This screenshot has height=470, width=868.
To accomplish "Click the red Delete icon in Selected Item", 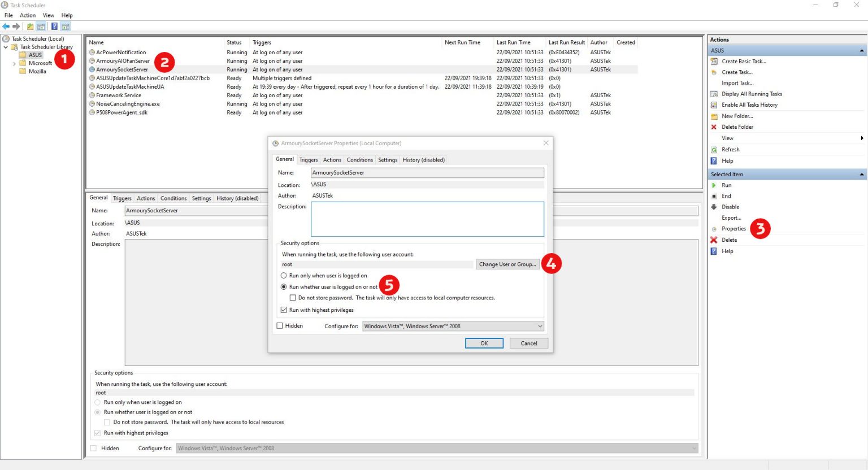I will tap(714, 240).
